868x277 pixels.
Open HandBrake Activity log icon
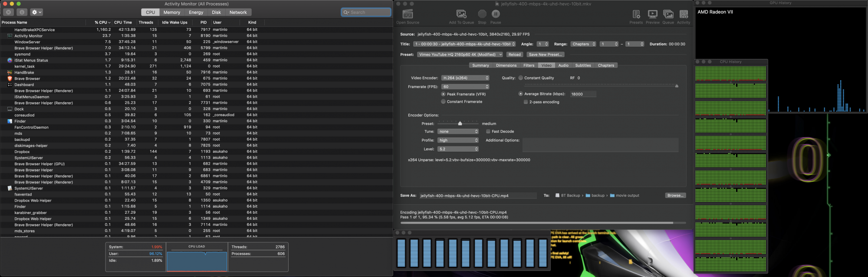pyautogui.click(x=684, y=14)
